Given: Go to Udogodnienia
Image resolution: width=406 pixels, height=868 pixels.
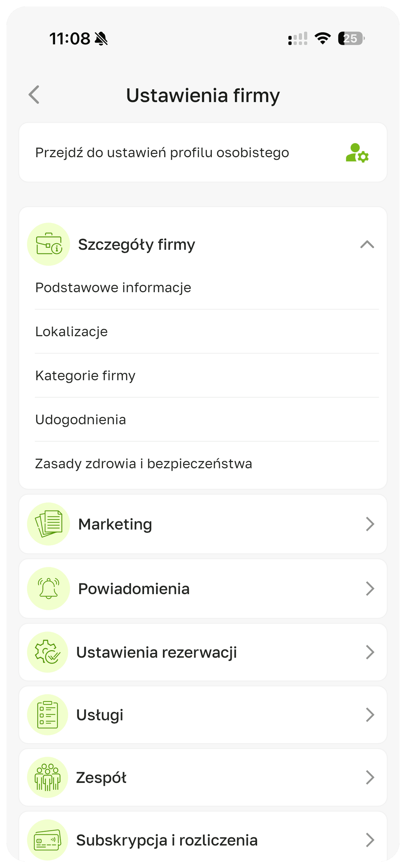Looking at the screenshot, I should point(80,420).
